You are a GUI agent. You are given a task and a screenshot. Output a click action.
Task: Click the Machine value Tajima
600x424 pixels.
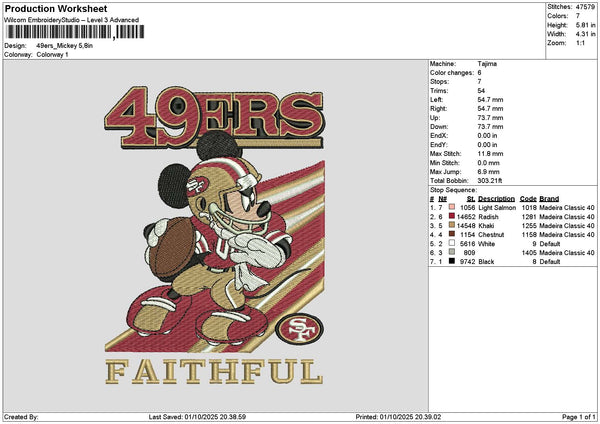pos(487,64)
